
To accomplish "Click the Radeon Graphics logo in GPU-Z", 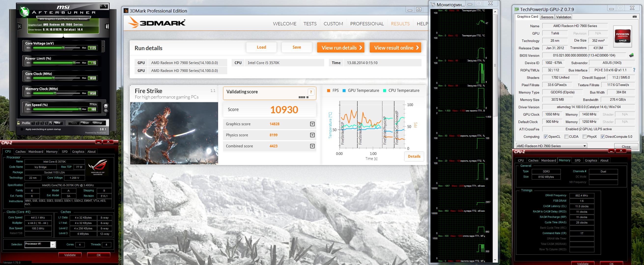I will coord(622,37).
